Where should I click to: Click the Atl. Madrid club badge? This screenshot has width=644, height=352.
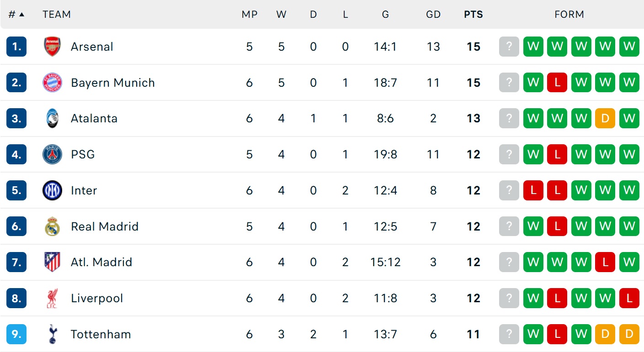(x=52, y=262)
